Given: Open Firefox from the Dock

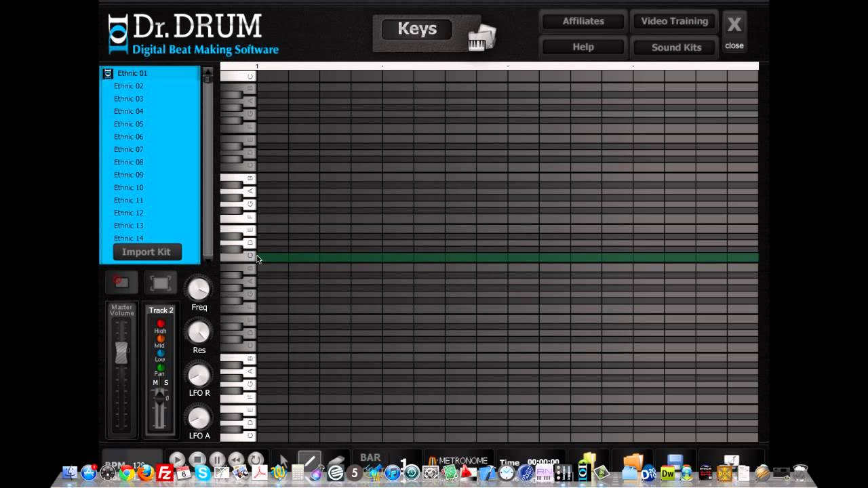Looking at the screenshot, I should coord(146,472).
